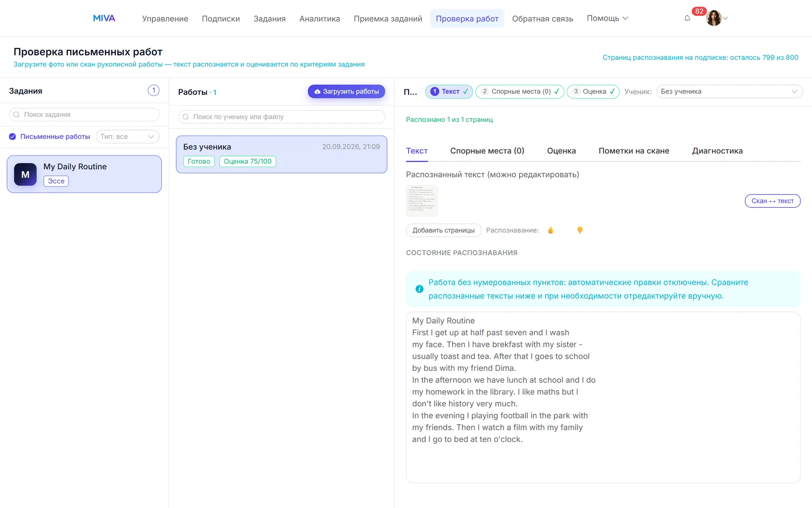Switch to the Спорные места (0) tab
Image resolution: width=812 pixels, height=508 pixels.
[487, 151]
